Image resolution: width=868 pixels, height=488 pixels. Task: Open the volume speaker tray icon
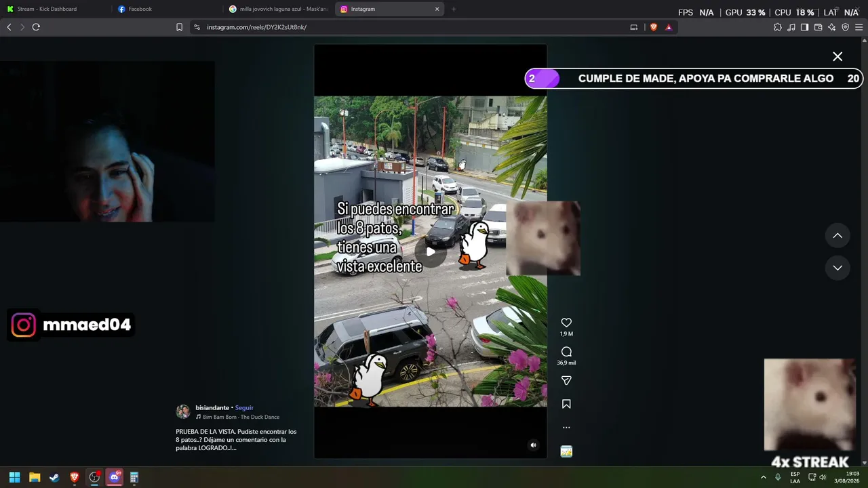(823, 477)
